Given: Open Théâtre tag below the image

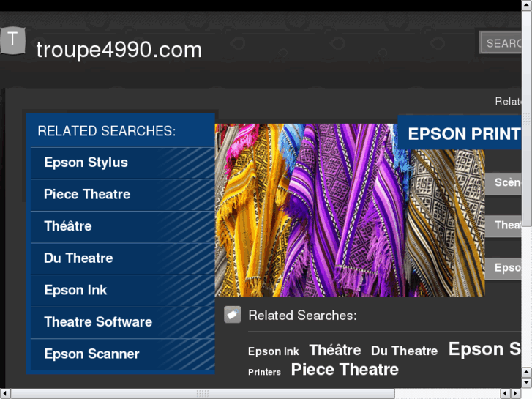Looking at the screenshot, I should tap(335, 350).
